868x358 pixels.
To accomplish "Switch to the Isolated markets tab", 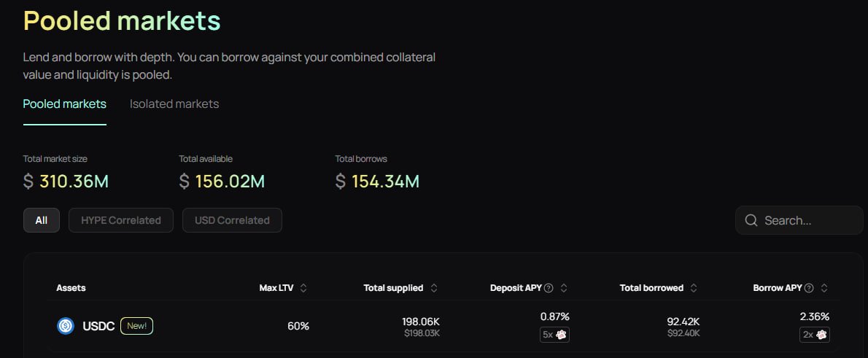I will (x=174, y=104).
